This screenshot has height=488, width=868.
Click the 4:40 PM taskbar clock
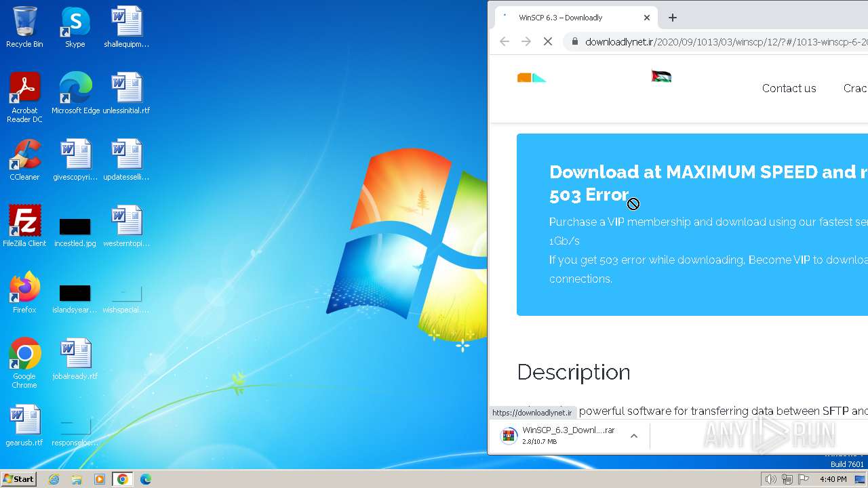(x=833, y=479)
